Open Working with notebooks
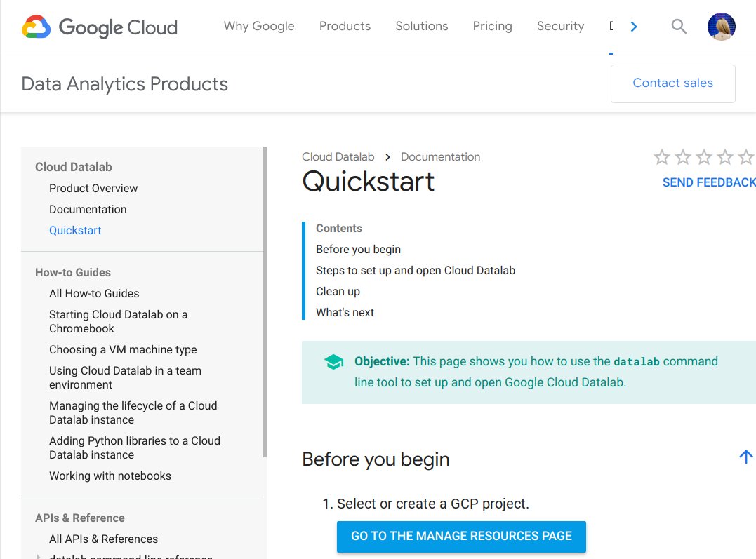The width and height of the screenshot is (756, 559). coord(110,476)
